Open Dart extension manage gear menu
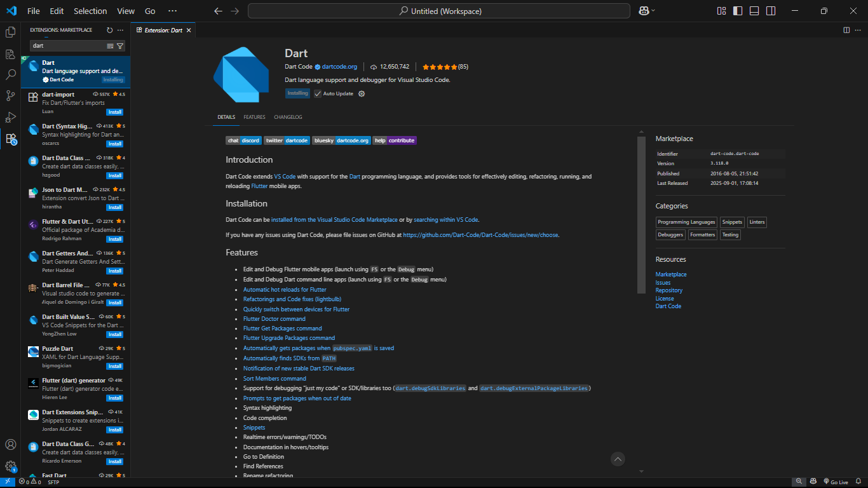 click(x=362, y=93)
